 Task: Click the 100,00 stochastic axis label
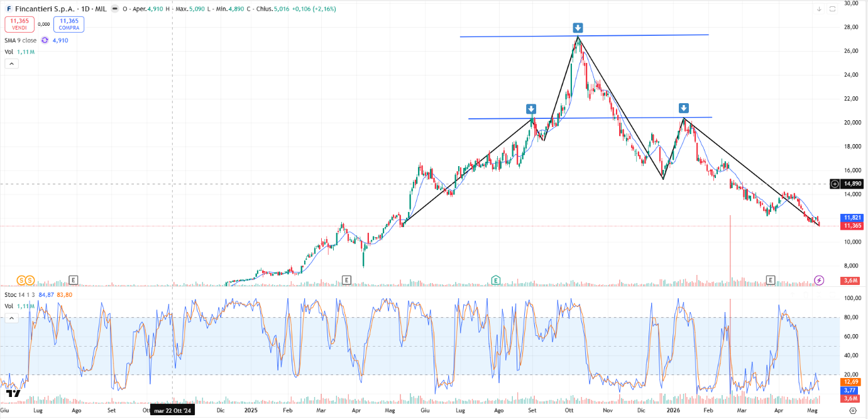click(851, 298)
